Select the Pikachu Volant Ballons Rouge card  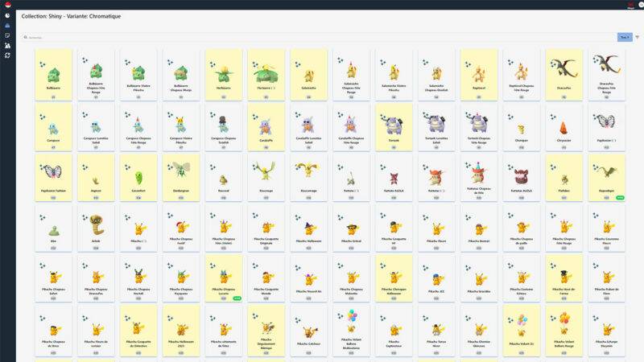[564, 331]
